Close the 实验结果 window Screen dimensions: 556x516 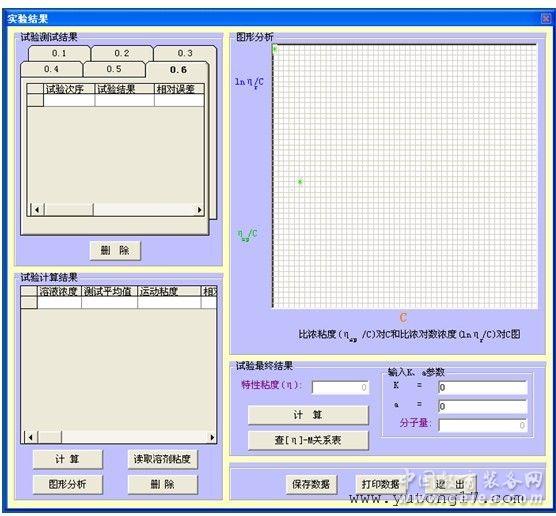tap(546, 18)
